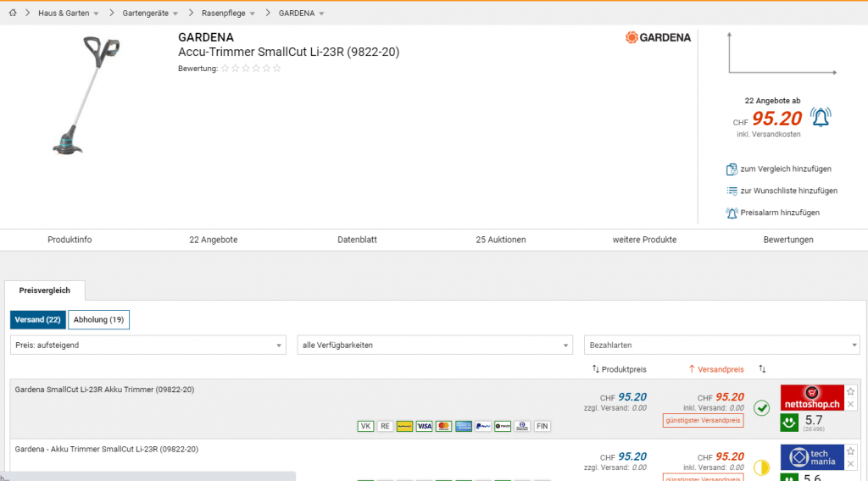
Task: Favorite nettoshop.ch with the star icon
Action: (851, 391)
